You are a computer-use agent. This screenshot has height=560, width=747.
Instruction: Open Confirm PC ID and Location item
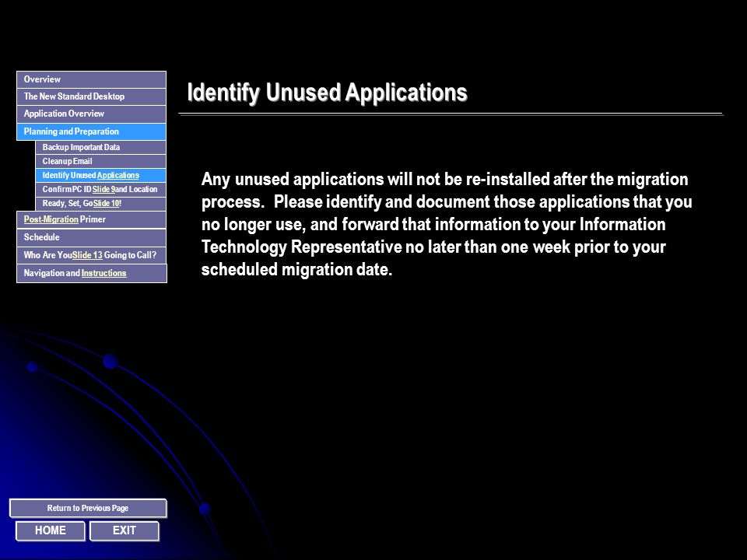[x=101, y=189]
